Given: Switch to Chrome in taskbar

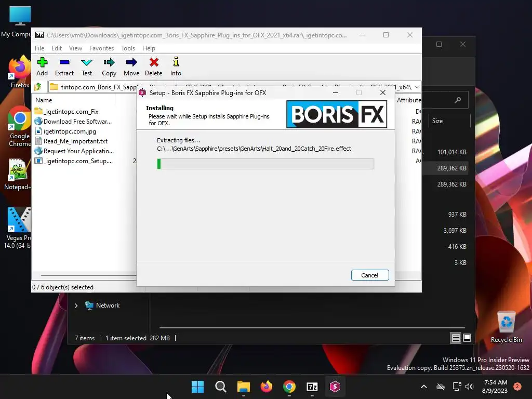Looking at the screenshot, I should pyautogui.click(x=289, y=387).
